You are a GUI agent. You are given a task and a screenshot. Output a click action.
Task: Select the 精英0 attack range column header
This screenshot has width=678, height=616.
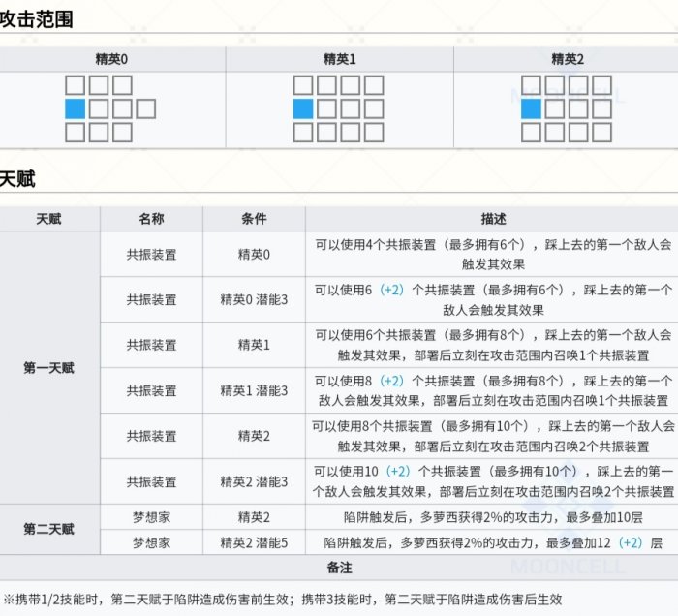click(x=112, y=59)
